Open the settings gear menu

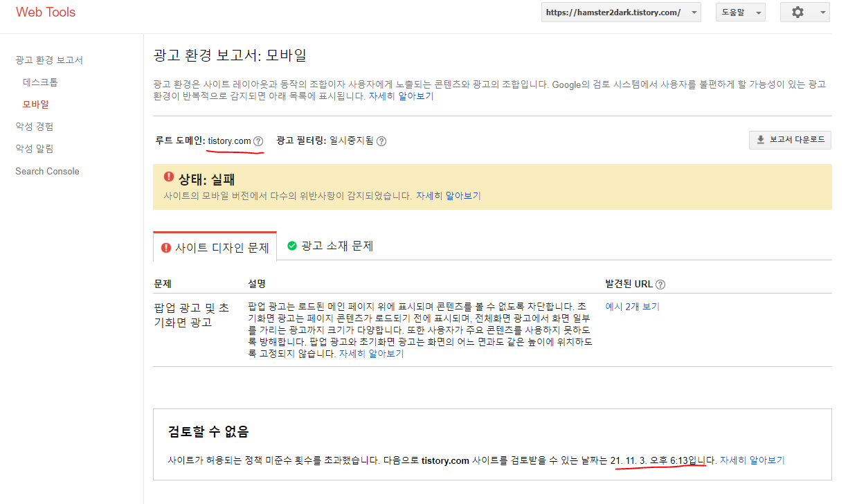click(x=804, y=12)
